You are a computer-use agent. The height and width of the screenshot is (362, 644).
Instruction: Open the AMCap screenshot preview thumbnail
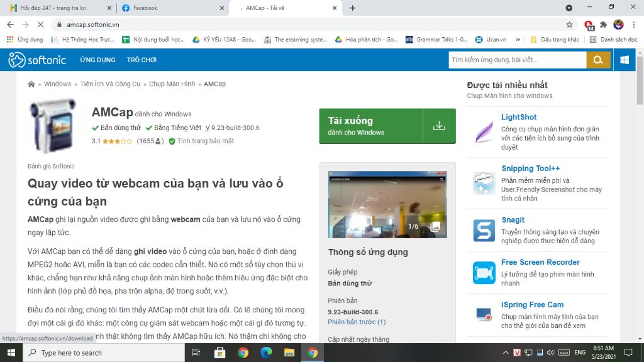click(x=387, y=204)
